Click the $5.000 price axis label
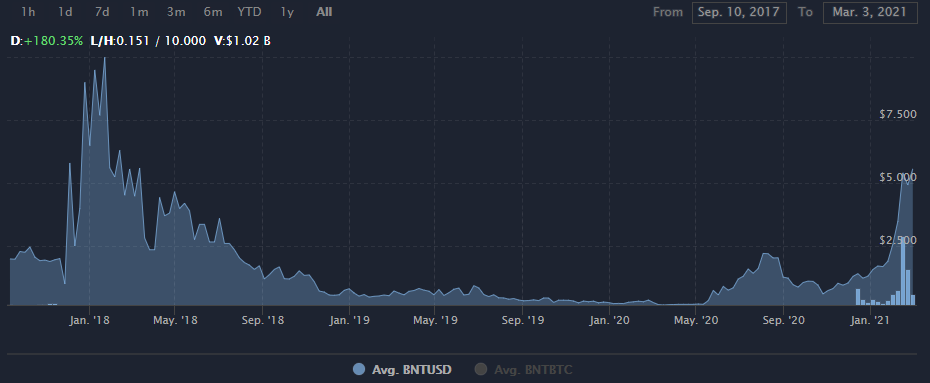930x383 pixels. pyautogui.click(x=898, y=177)
